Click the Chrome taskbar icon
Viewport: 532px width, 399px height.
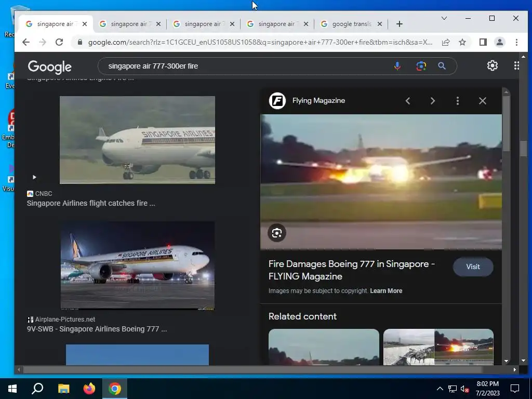pos(115,389)
